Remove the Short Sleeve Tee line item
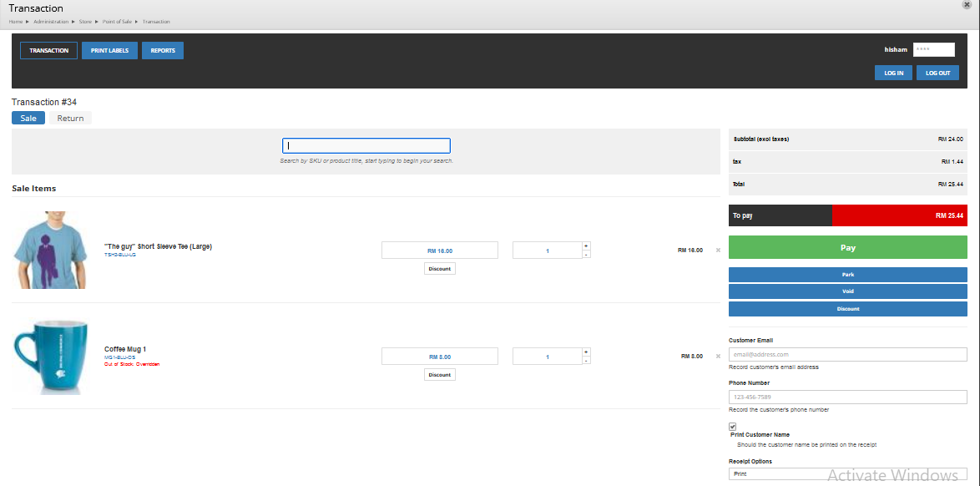 [718, 251]
